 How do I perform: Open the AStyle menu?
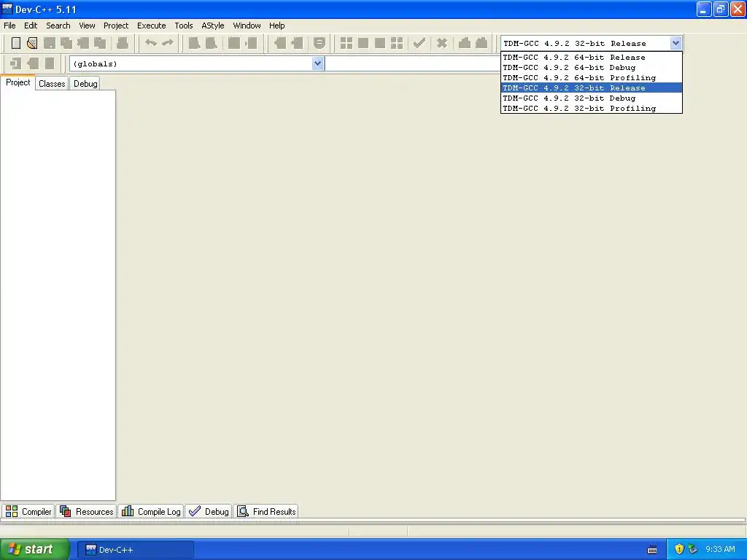point(212,26)
